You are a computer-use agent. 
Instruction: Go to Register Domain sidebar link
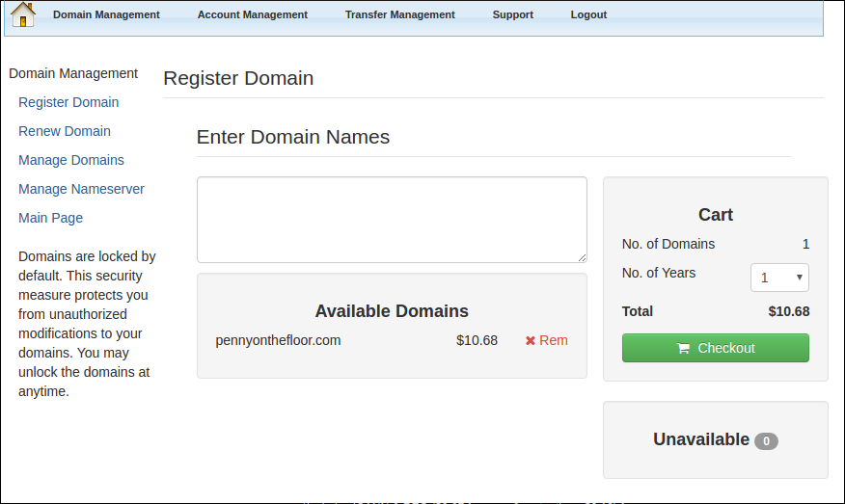68,102
